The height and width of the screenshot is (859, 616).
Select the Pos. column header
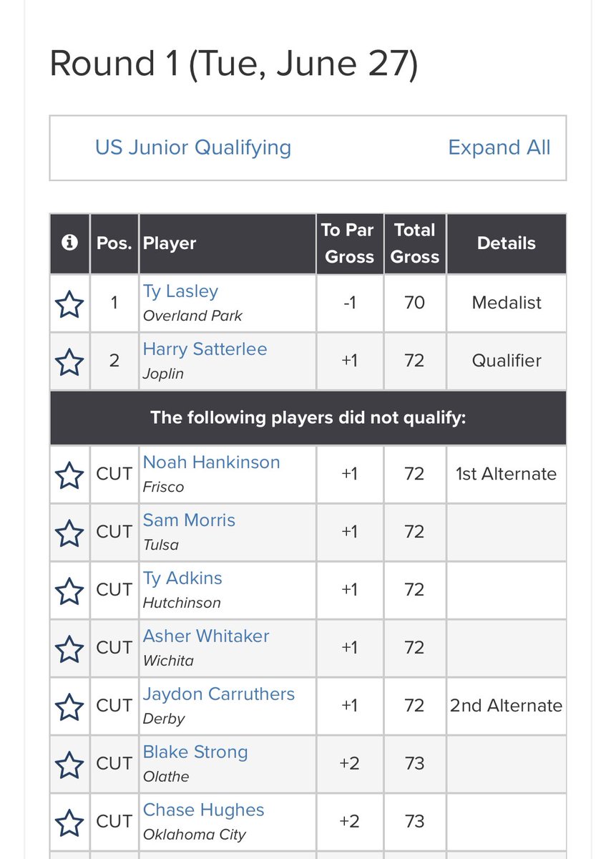(114, 243)
